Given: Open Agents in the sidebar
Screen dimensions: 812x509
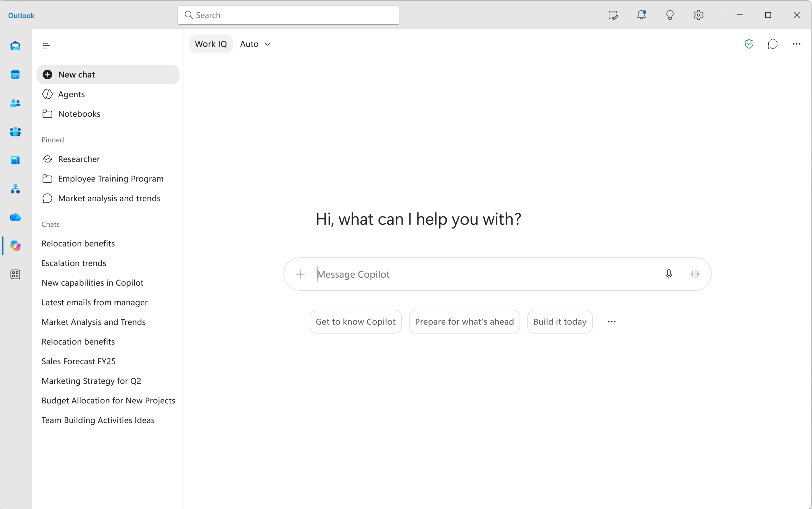Looking at the screenshot, I should (108, 94).
